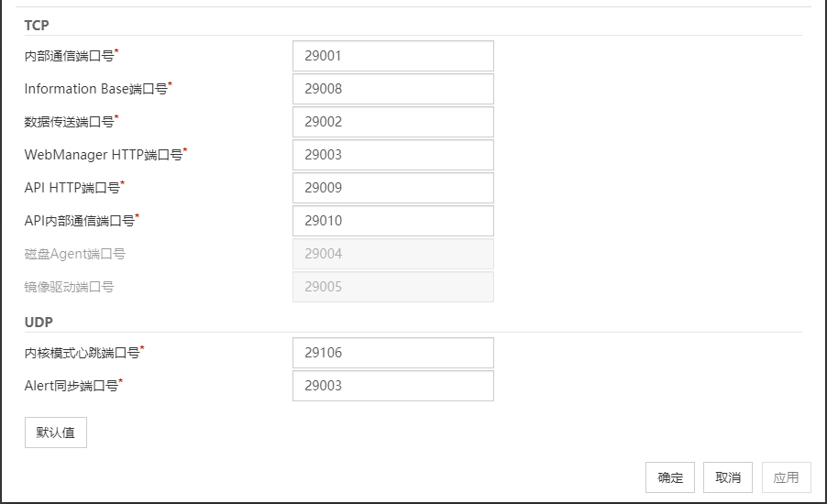Screen dimensions: 827x504
Task: Click the '内核模式心跳端口号' label text
Action: tap(83, 353)
